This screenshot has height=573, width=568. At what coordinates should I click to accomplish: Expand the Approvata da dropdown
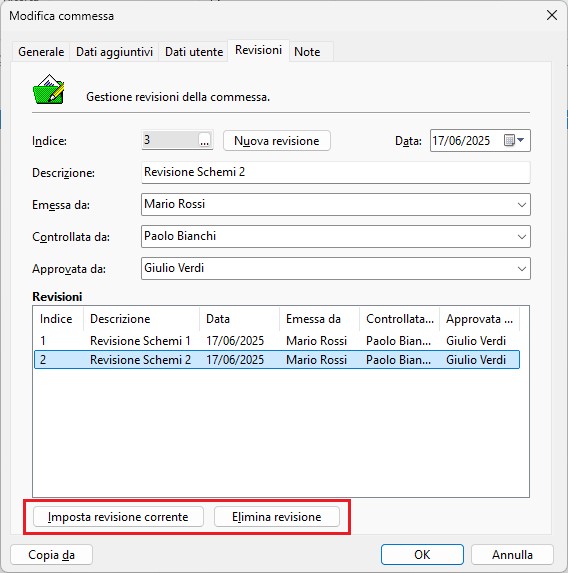click(522, 269)
